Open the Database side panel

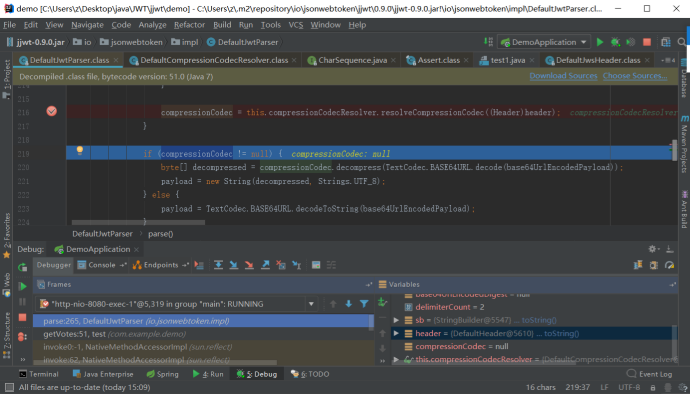[684, 78]
